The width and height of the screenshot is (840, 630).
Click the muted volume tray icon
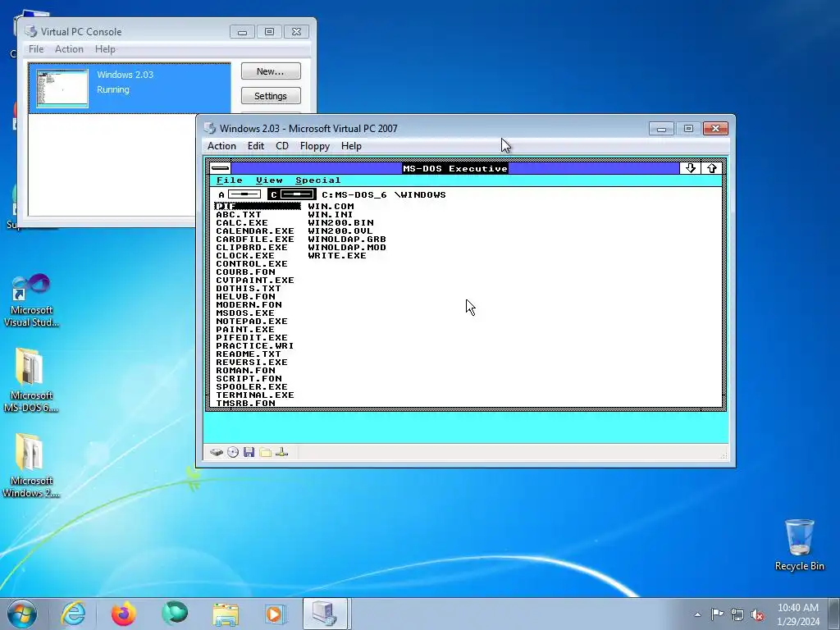pyautogui.click(x=757, y=614)
